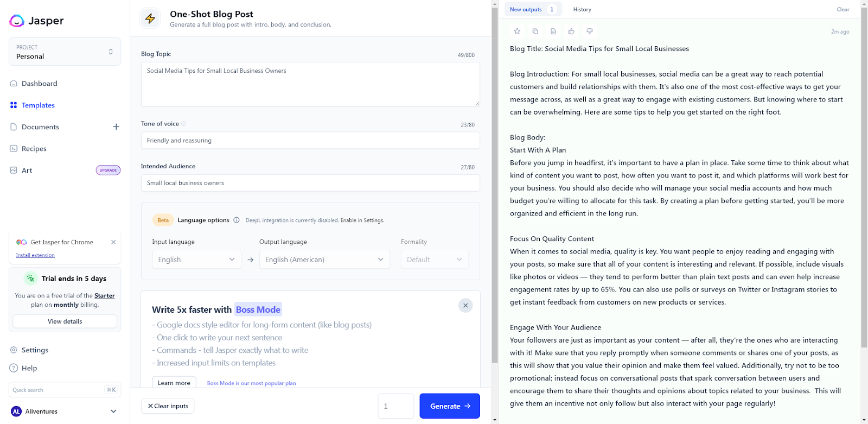
Task: Go to the Dashboard
Action: (x=39, y=83)
